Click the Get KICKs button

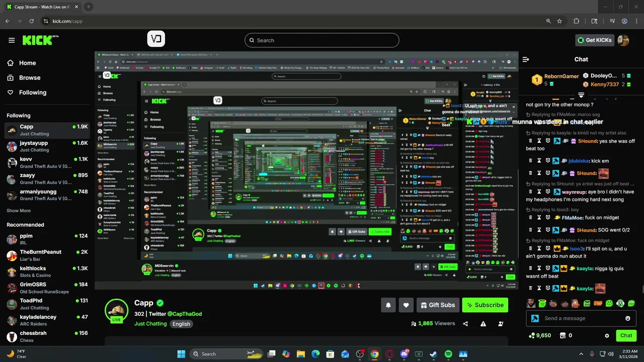[x=595, y=40]
